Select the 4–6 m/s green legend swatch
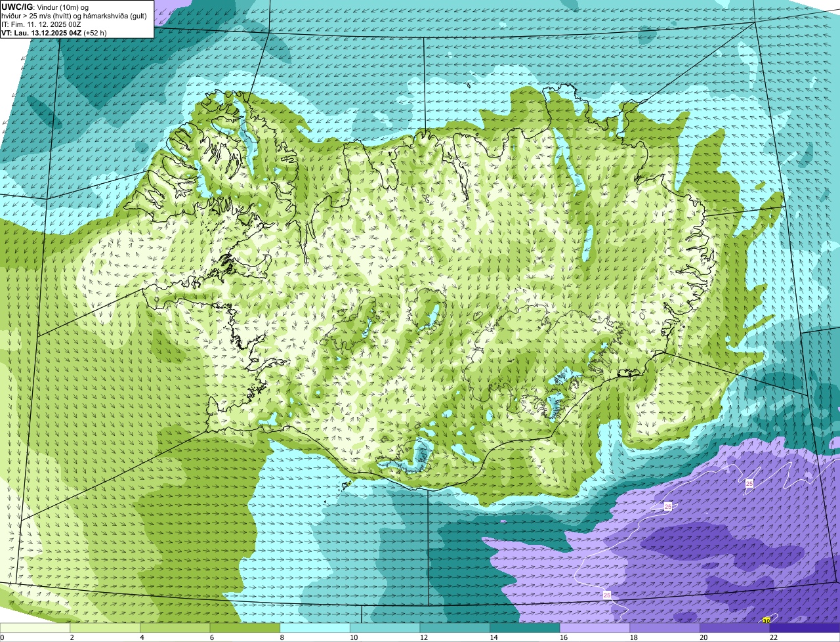Screen dimensions: 840x642 pyautogui.click(x=175, y=628)
